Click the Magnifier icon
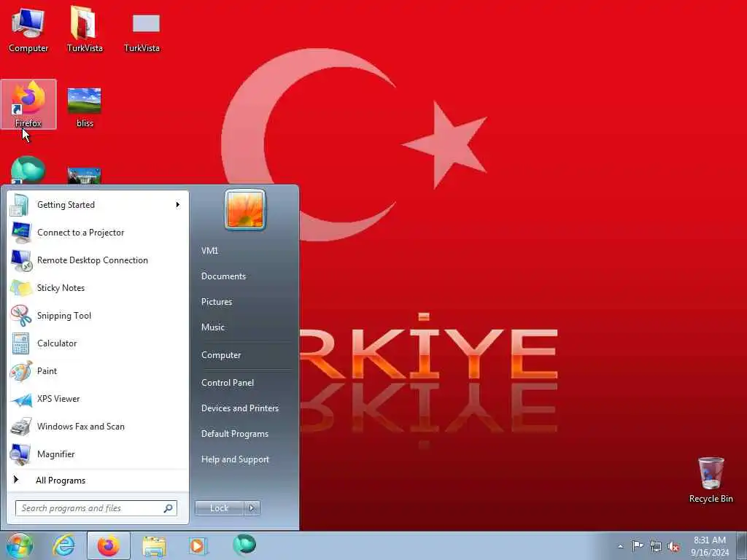The width and height of the screenshot is (747, 560). tap(20, 454)
